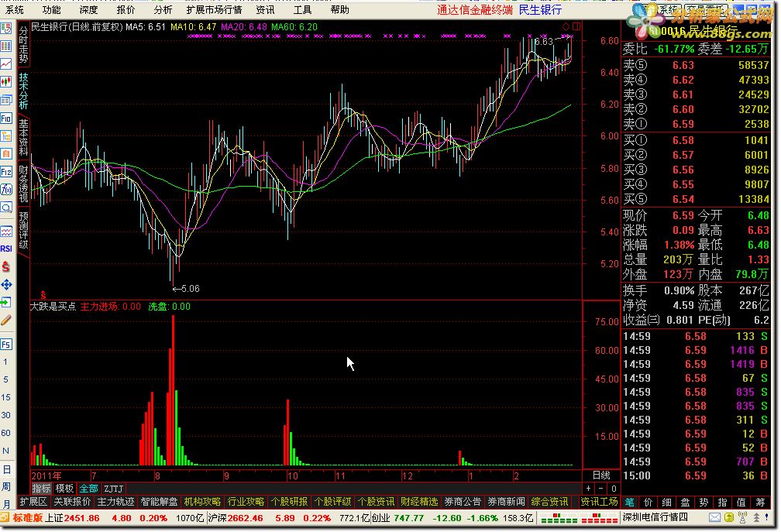Select the 基本资料 vertical tab
This screenshot has height=532, width=781.
click(23, 138)
